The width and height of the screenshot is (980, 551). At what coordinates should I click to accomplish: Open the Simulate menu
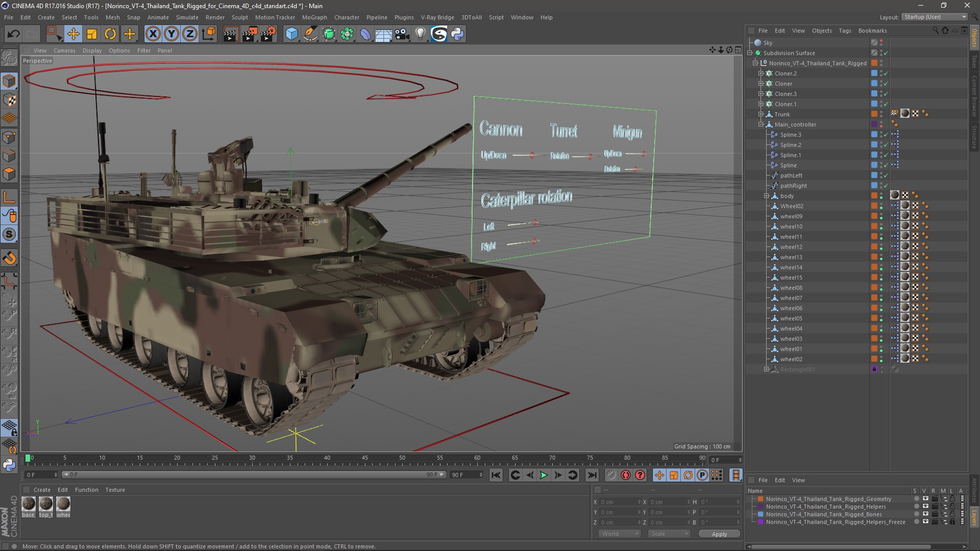coord(187,17)
